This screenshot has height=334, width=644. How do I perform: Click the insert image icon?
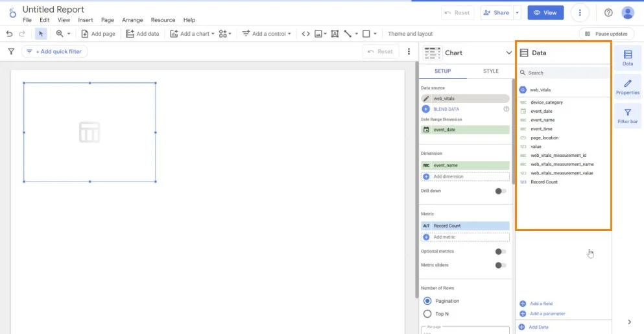pos(318,34)
